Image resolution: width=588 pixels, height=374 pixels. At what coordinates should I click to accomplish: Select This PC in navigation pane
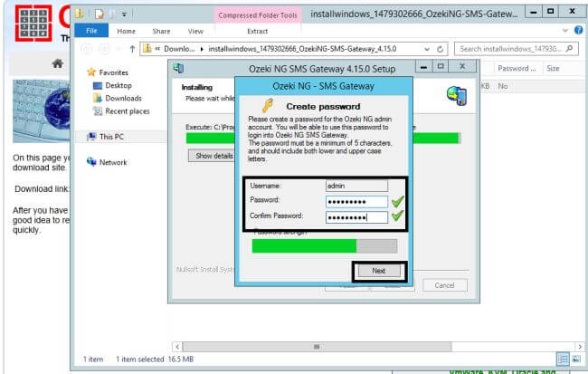111,137
